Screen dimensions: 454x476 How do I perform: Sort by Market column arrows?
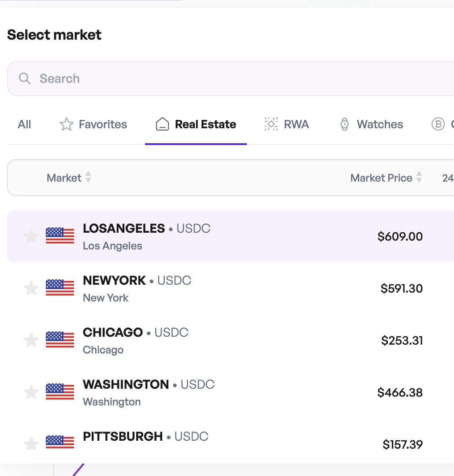88,178
